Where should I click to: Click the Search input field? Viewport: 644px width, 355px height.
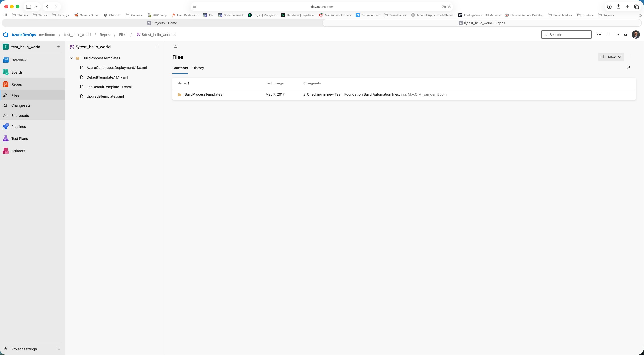point(566,34)
